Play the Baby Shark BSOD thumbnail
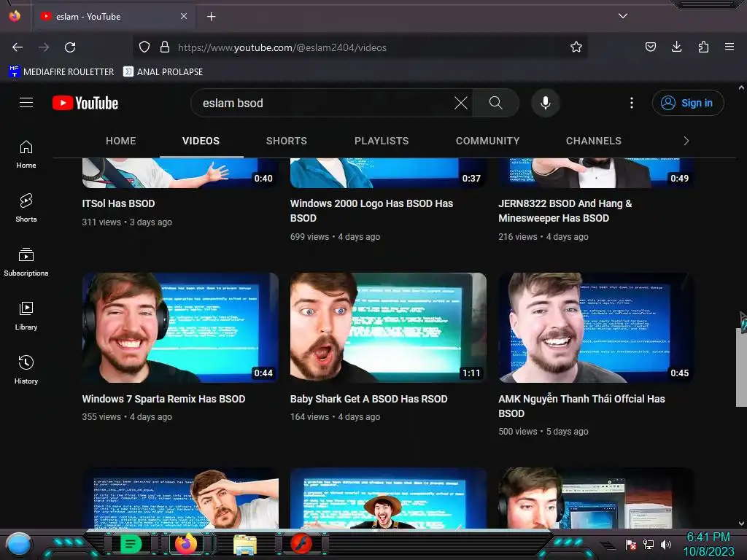Image resolution: width=747 pixels, height=560 pixels. click(x=388, y=327)
